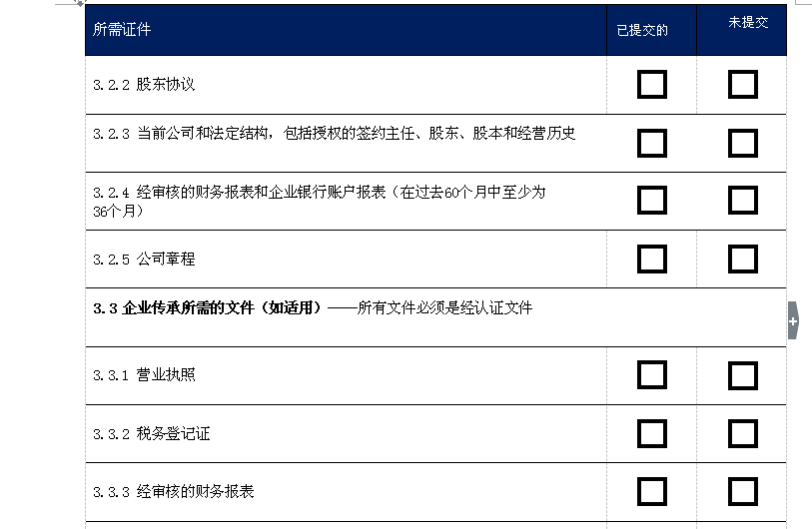Click the 所需证件 header cell

click(x=346, y=30)
